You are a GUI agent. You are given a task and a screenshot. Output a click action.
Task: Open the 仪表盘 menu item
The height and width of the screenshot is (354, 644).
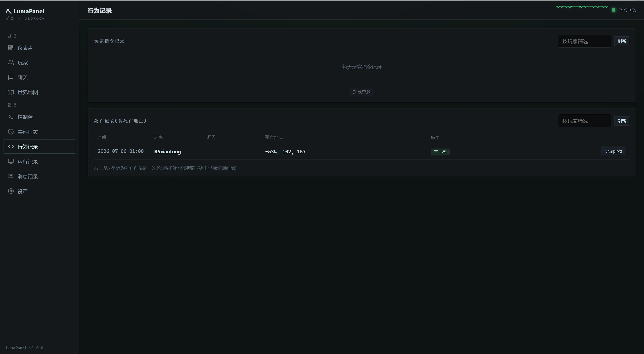40,48
